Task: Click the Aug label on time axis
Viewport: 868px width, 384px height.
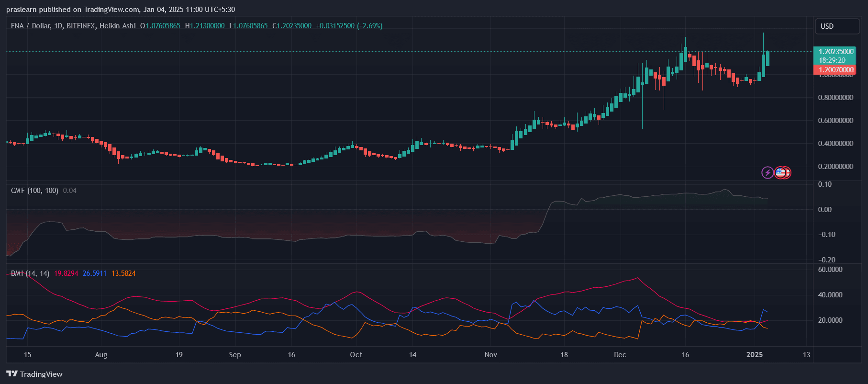Action: coord(101,355)
